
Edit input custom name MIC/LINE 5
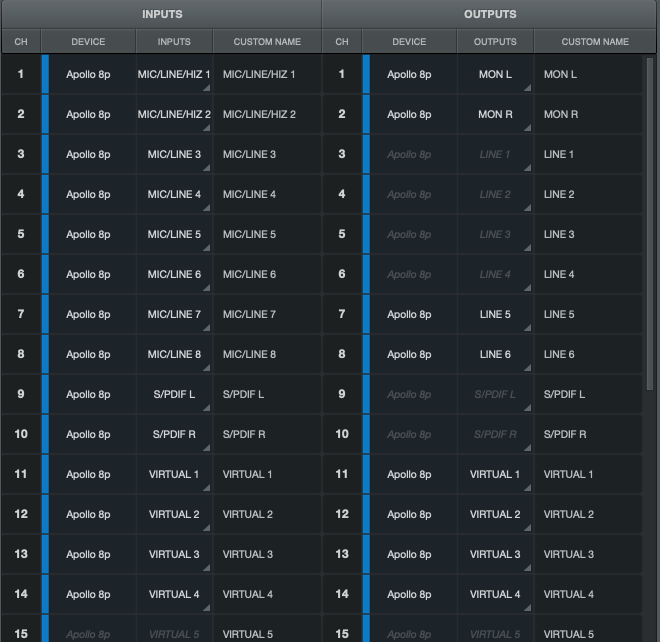pos(267,234)
